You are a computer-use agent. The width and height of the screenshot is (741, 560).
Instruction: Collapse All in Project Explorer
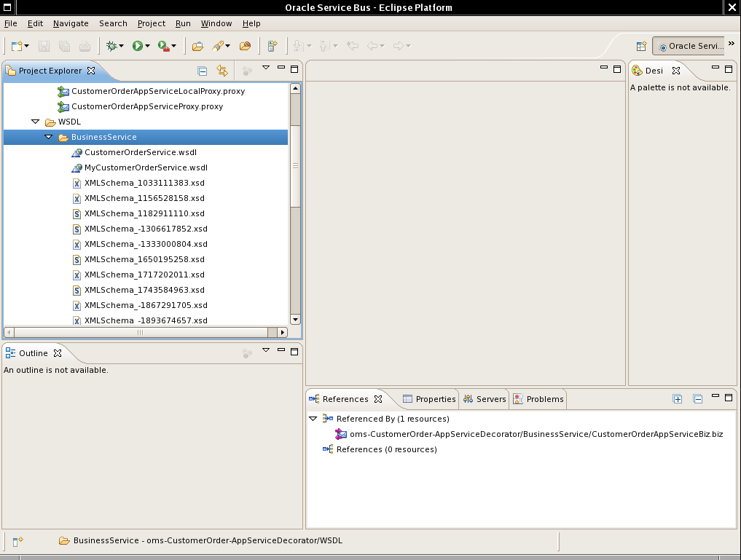pyautogui.click(x=203, y=71)
